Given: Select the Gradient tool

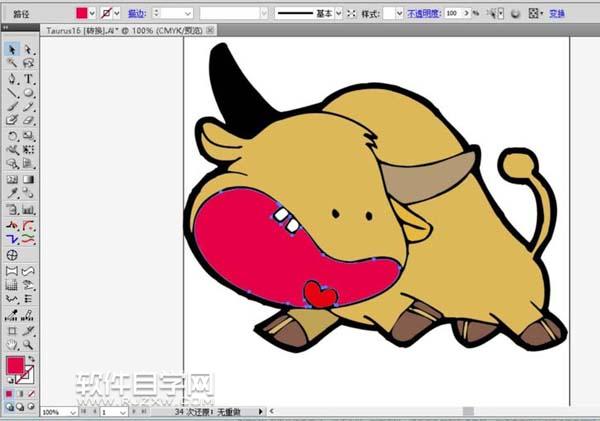Looking at the screenshot, I should click(x=29, y=179).
